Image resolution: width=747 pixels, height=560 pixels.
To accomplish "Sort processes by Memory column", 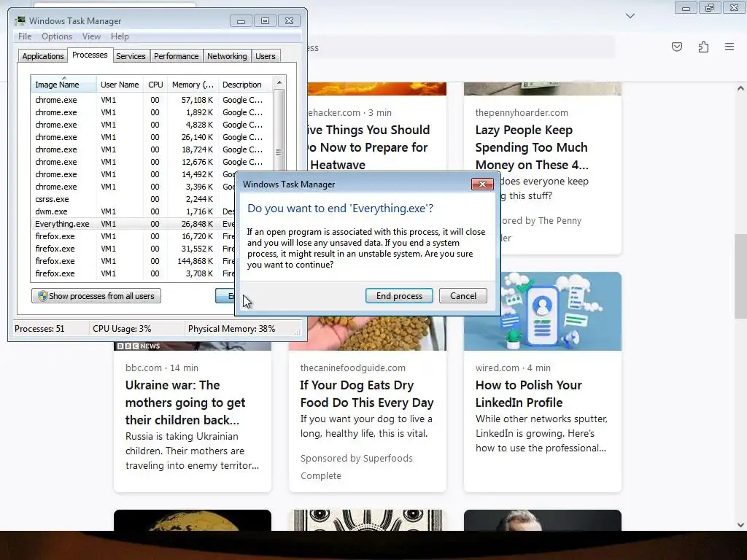I will click(x=193, y=85).
